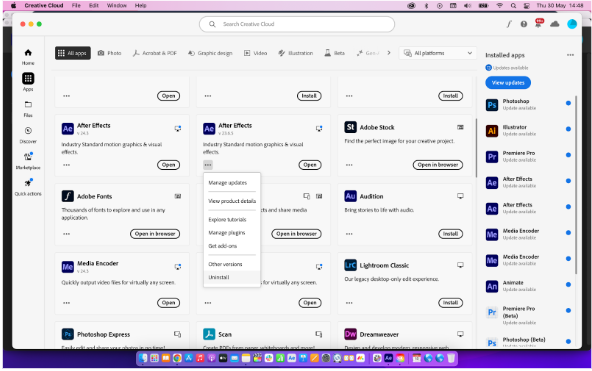Install Audition with its Install button

[450, 234]
